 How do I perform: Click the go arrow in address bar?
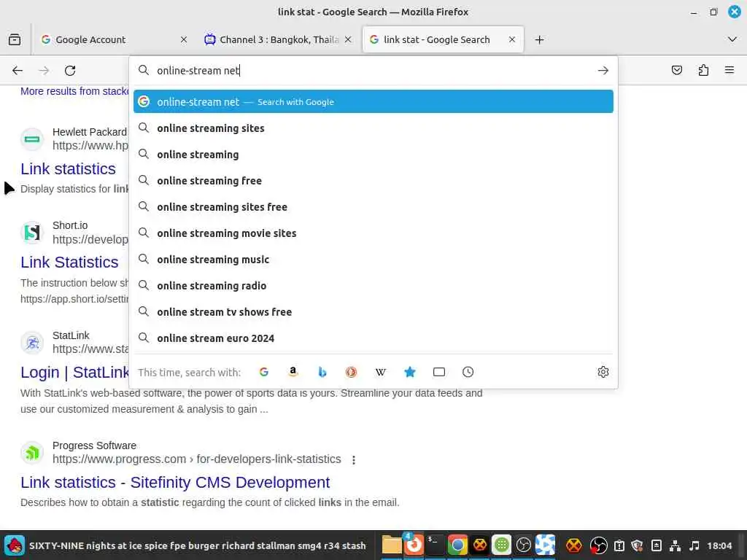603,71
